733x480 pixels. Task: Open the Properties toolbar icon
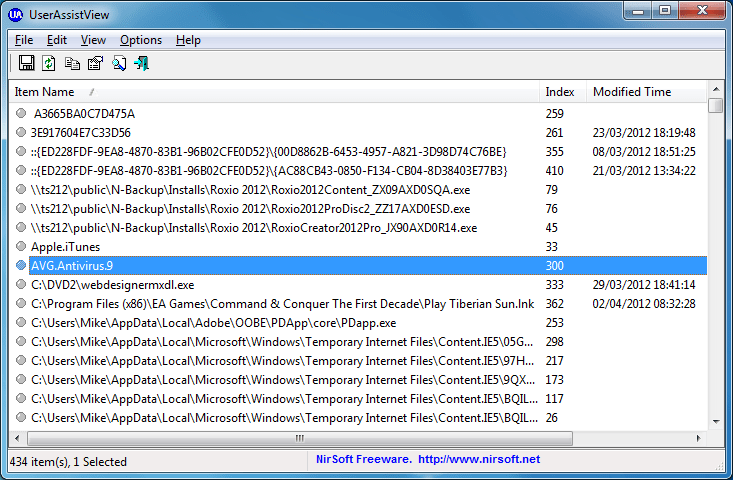pyautogui.click(x=95, y=63)
